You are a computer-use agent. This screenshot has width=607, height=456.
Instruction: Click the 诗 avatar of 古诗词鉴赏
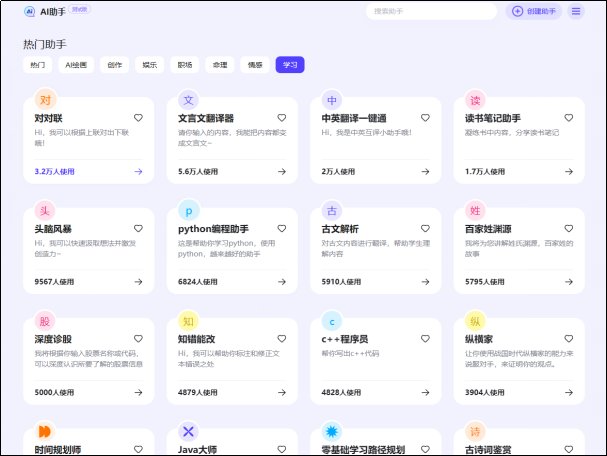tap(475, 431)
